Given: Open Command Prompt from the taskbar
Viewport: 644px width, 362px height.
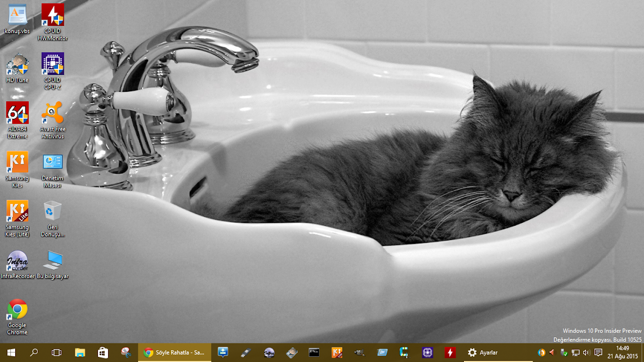Looking at the screenshot, I should (x=314, y=352).
